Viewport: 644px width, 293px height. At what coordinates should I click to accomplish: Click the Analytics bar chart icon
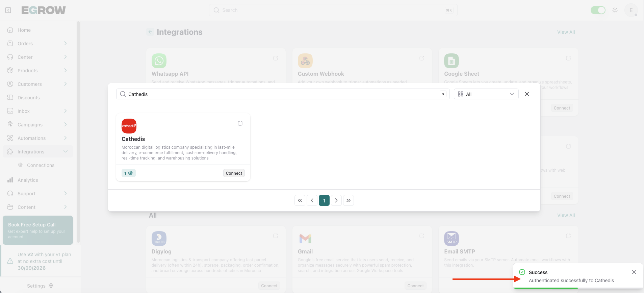pos(10,180)
